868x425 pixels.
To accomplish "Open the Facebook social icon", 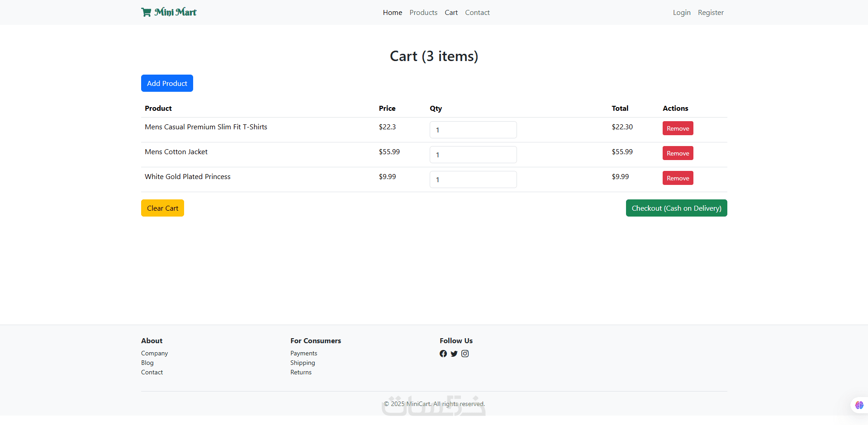I will 443,354.
